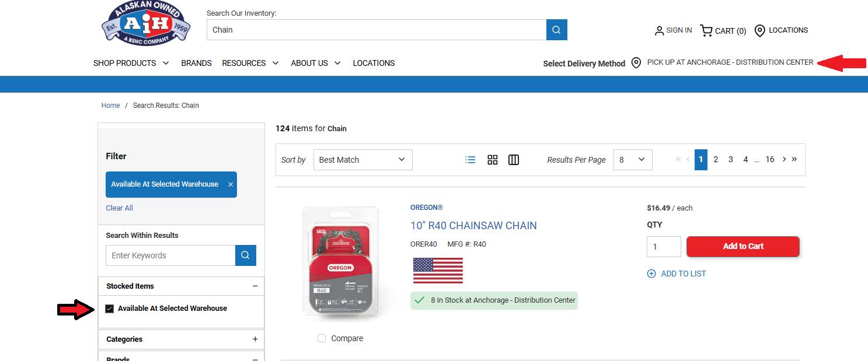The image size is (868, 361).
Task: Jump to last results page arrow
Action: [x=794, y=159]
